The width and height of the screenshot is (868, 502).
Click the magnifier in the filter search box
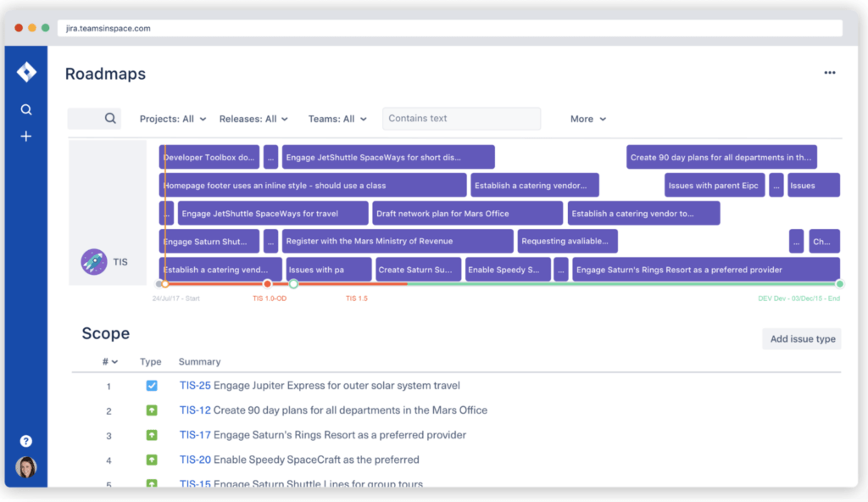pyautogui.click(x=110, y=118)
